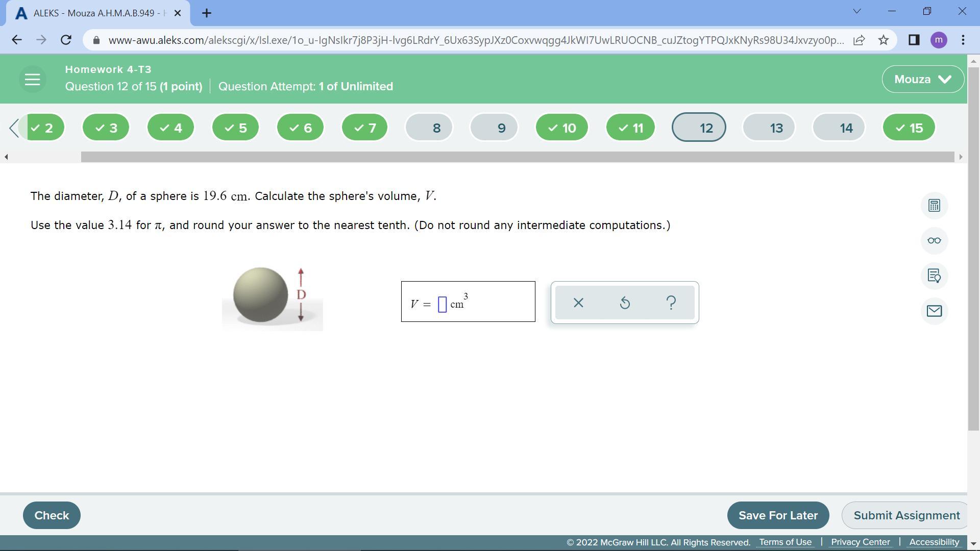Open the message center envelope icon
Screen dimensions: 980x551
tap(934, 311)
